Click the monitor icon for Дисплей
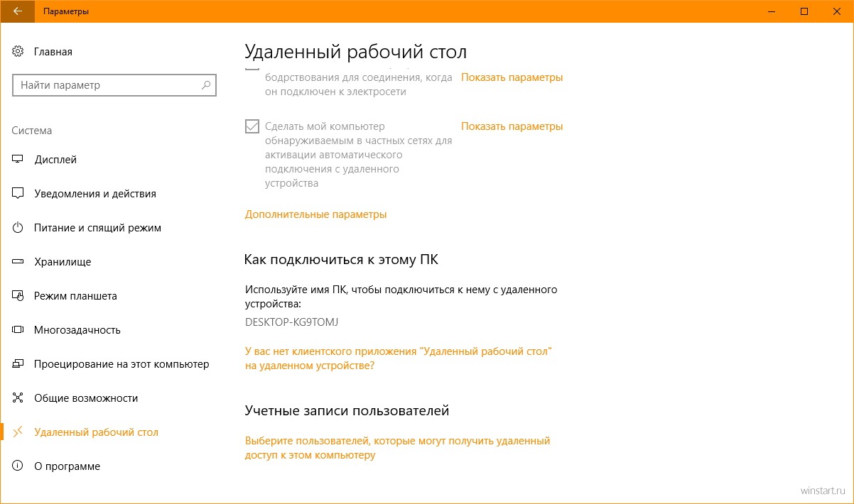This screenshot has width=854, height=504. coord(18,160)
